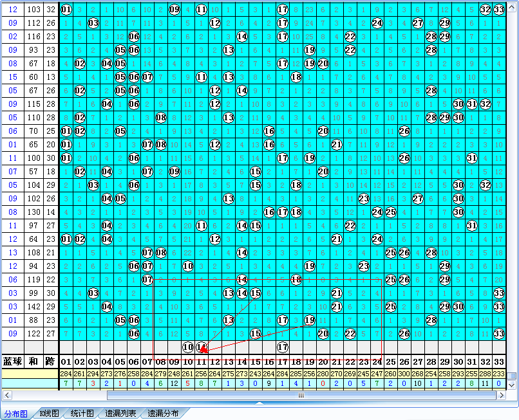519x420 pixels.
Task: Click the 和 column header
Action: [34, 361]
